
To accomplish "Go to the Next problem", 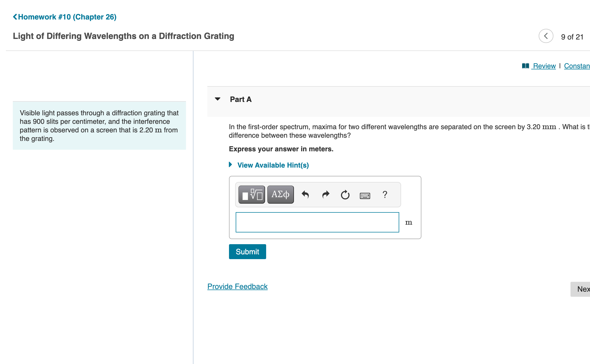I will point(583,289).
